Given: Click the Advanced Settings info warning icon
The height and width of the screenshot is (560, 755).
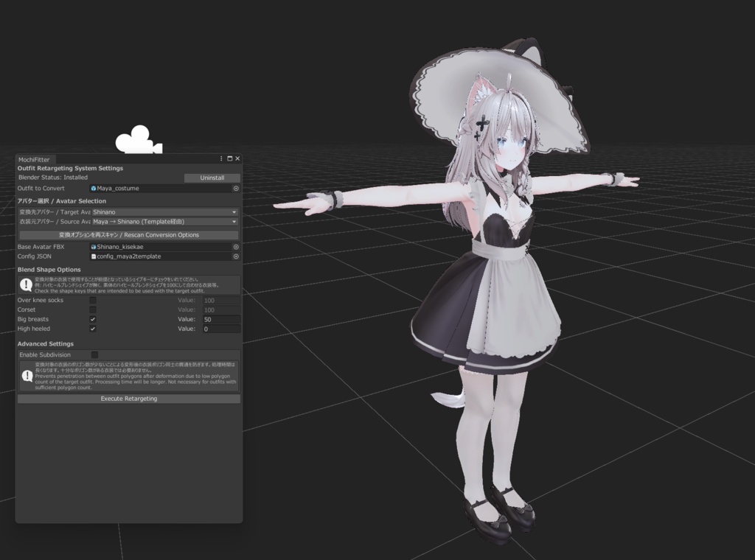Looking at the screenshot, I should pos(27,376).
